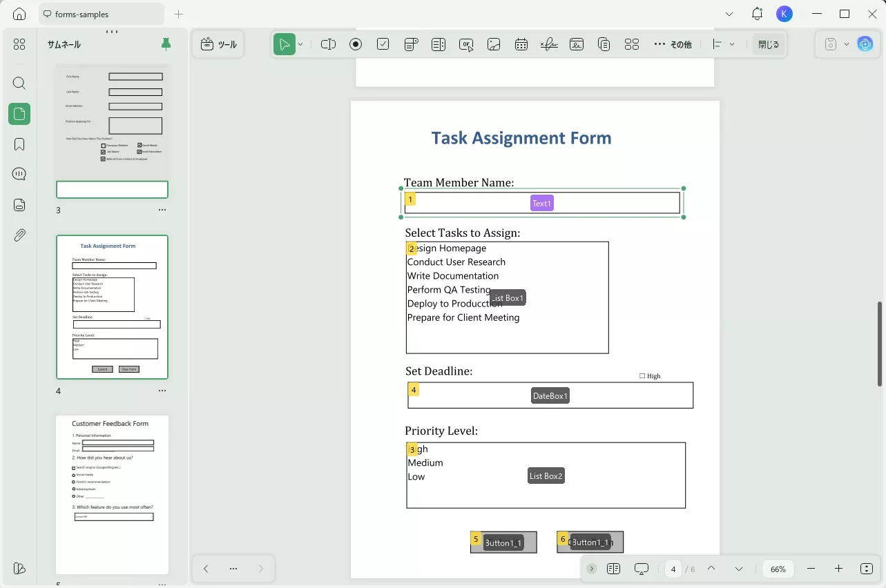This screenshot has height=588, width=886.
Task: Click the vertical scrollbar of the document
Action: [x=880, y=344]
